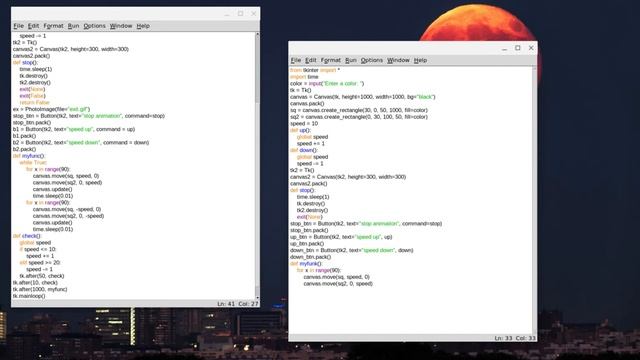Viewport: 640px width, 360px height.
Task: Click 'Ln: 41' in left status bar
Action: 226,304
